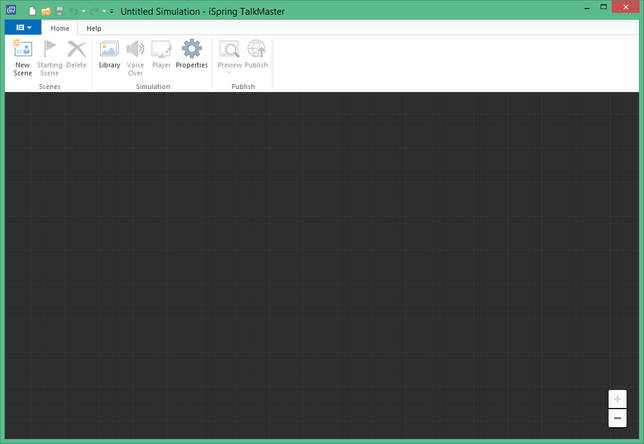The height and width of the screenshot is (444, 644).
Task: Open the Player settings
Action: [161, 54]
